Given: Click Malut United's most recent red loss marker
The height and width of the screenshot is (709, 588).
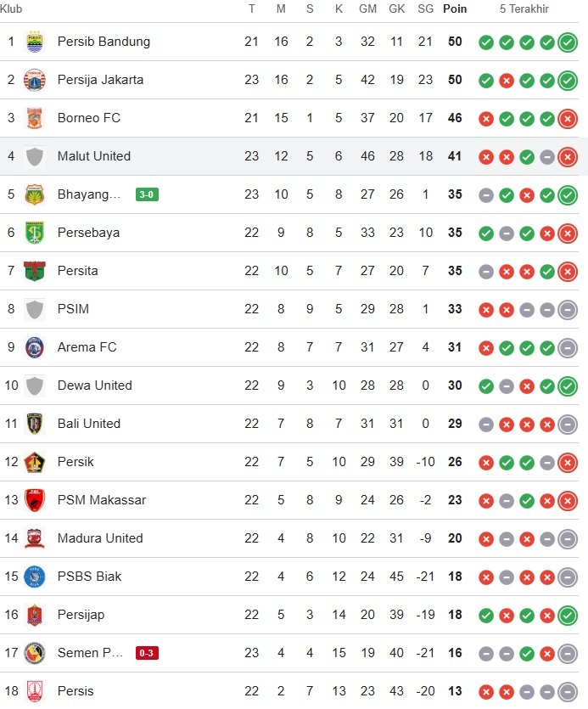Looking at the screenshot, I should click(x=567, y=156).
